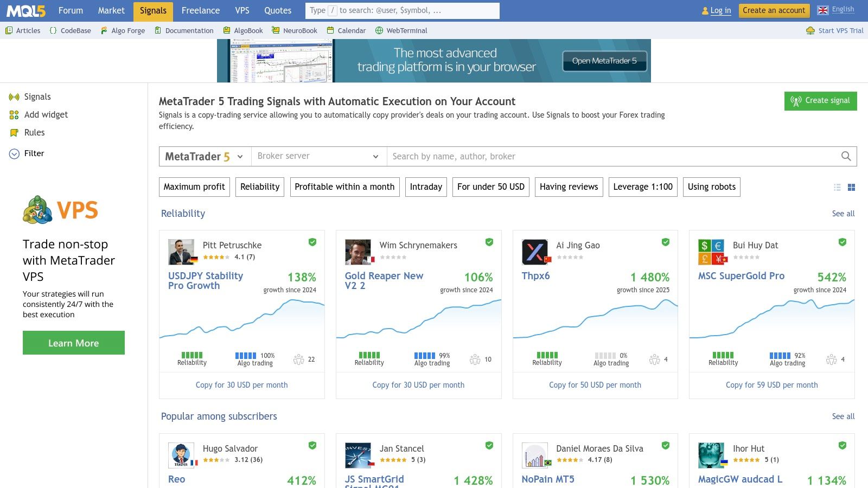The height and width of the screenshot is (488, 868).
Task: Click the UK flag language icon
Action: (823, 10)
